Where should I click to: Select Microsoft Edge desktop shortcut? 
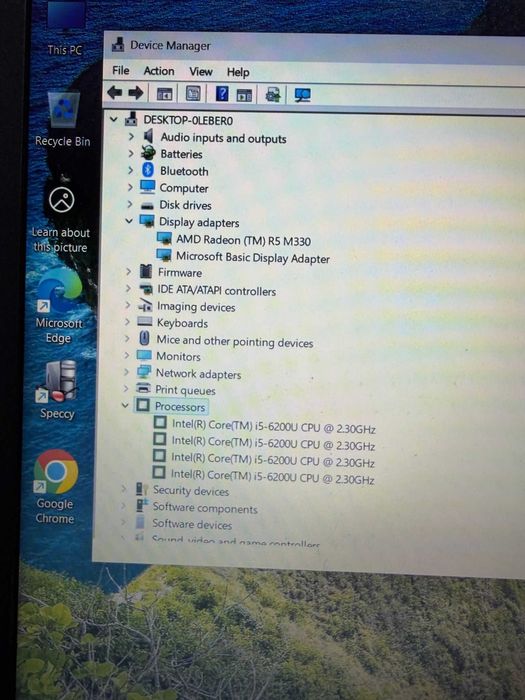click(59, 307)
